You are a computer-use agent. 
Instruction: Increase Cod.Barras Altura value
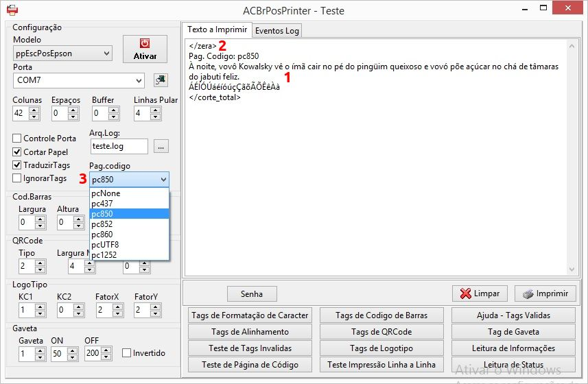[x=78, y=219]
